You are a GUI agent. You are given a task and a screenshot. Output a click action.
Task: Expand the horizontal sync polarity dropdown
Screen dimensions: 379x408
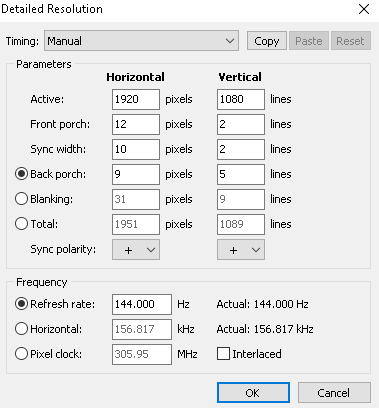click(136, 249)
